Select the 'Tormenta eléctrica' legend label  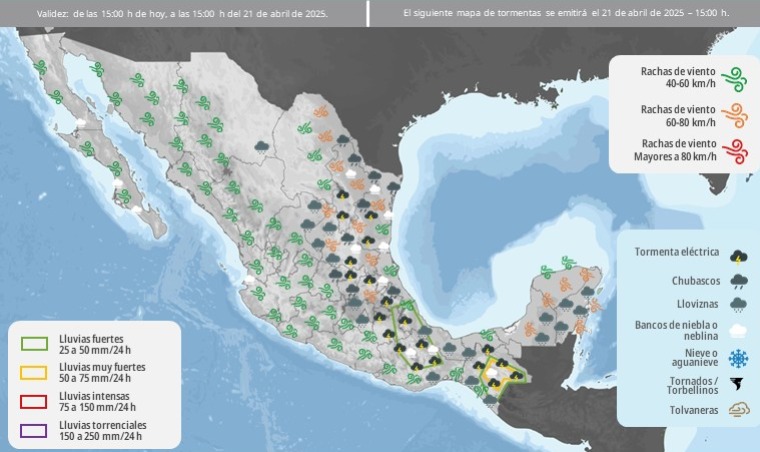click(x=677, y=252)
